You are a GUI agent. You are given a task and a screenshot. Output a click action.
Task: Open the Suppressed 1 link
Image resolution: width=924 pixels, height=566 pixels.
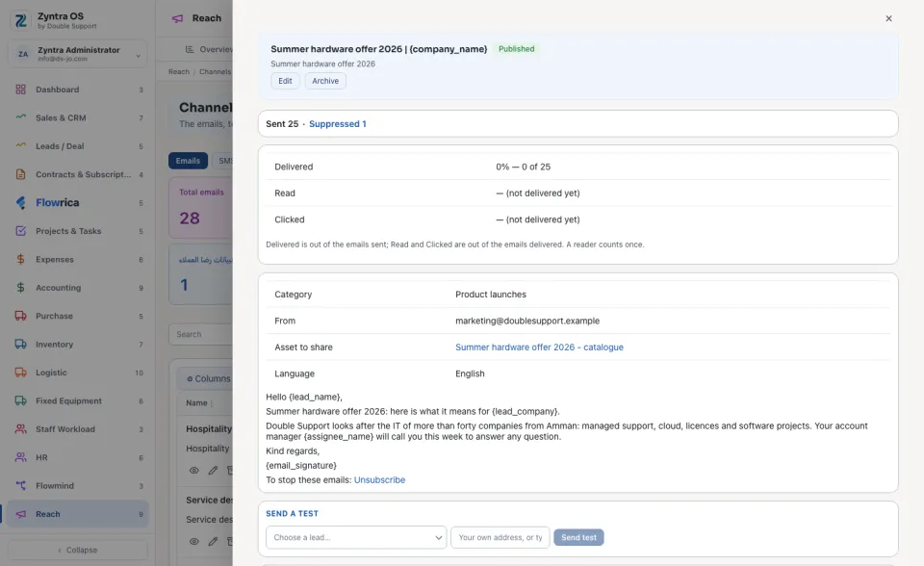(338, 124)
